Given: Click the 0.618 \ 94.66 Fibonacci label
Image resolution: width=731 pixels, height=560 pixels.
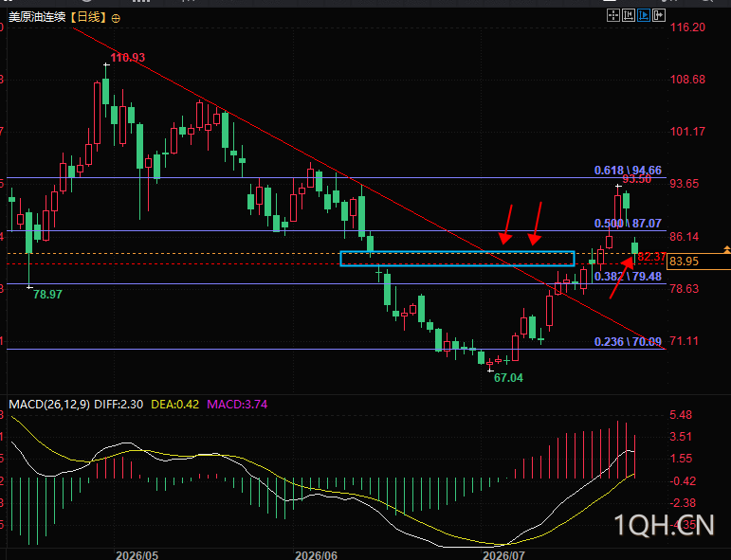Looking at the screenshot, I should click(628, 171).
